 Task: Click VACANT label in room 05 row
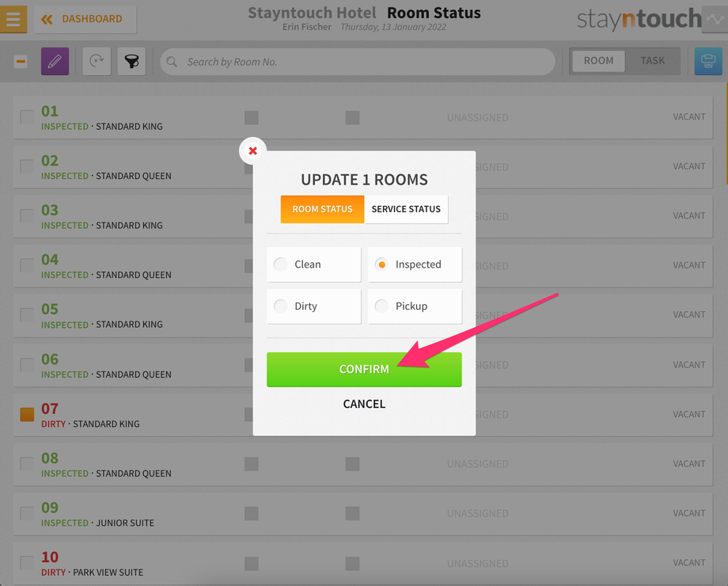point(689,314)
